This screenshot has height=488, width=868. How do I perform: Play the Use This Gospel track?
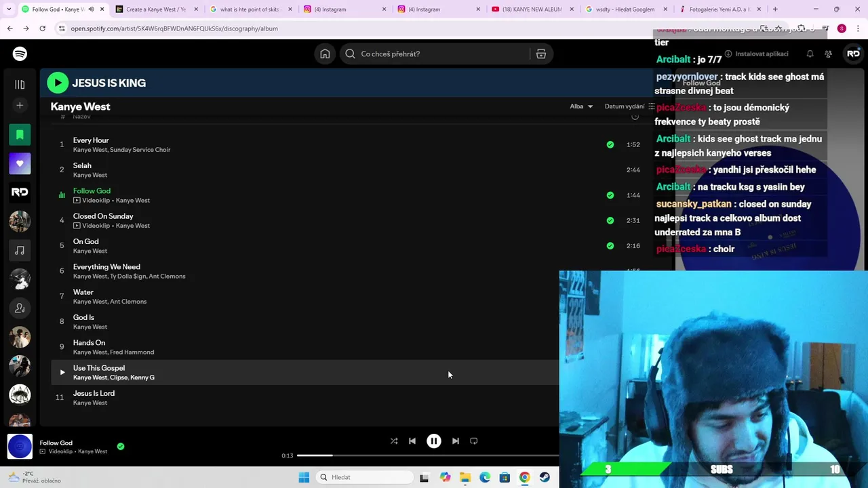(62, 372)
